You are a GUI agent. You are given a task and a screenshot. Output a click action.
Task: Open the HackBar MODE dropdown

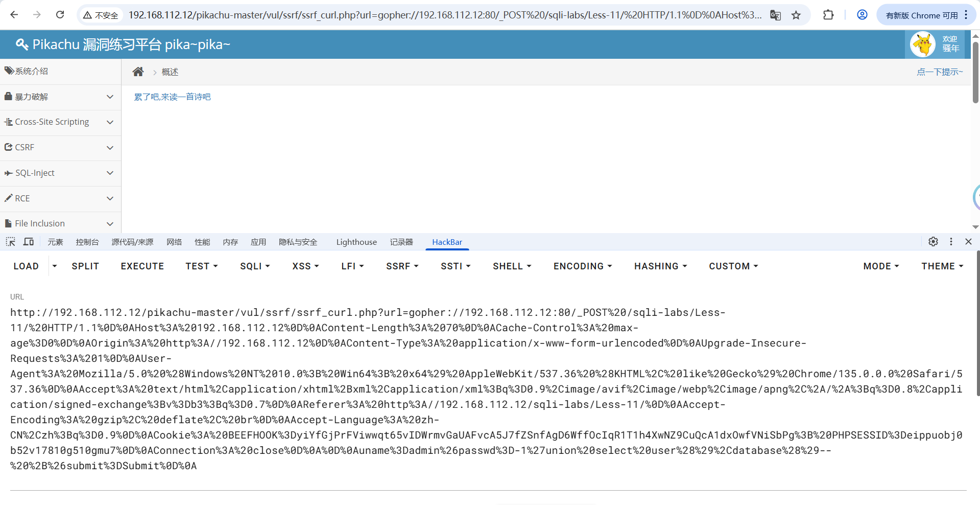click(881, 266)
